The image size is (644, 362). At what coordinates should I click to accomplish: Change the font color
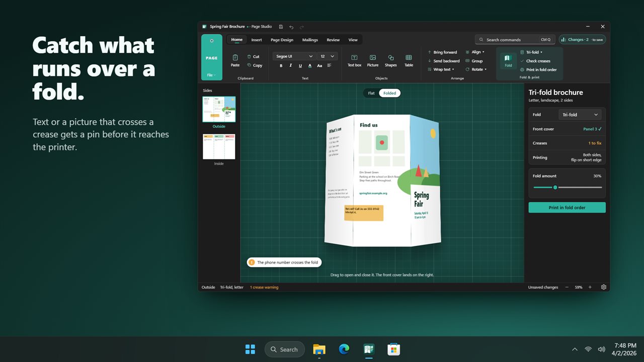[310, 66]
